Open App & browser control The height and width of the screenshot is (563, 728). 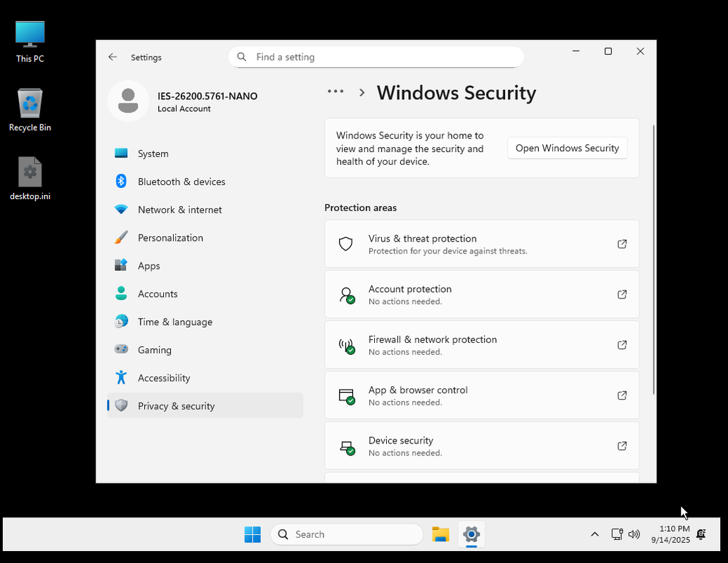coord(481,396)
